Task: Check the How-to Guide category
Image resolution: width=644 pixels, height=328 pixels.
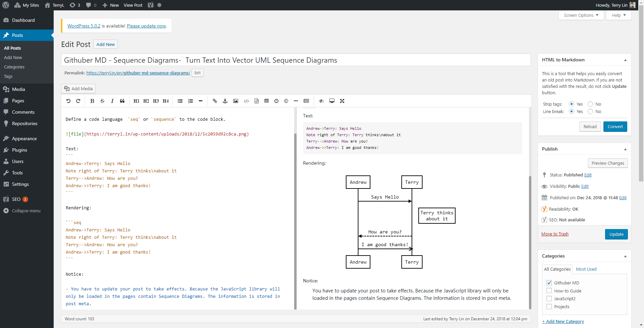Action: (549, 291)
